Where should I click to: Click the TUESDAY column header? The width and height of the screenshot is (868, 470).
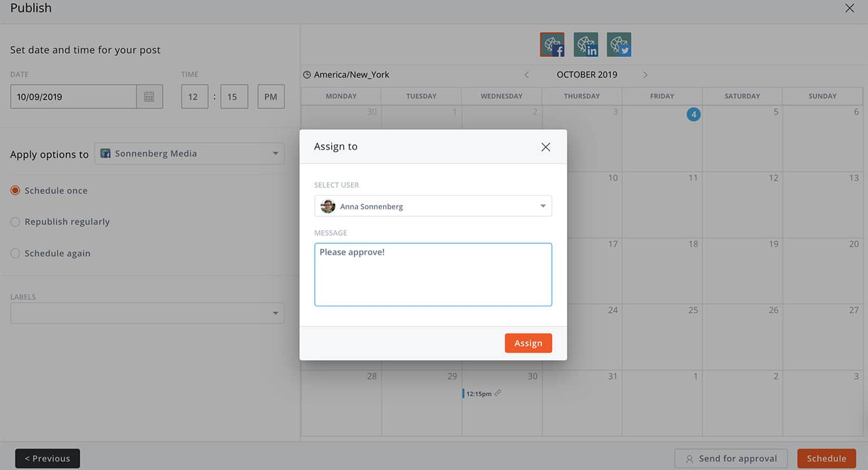coord(421,96)
